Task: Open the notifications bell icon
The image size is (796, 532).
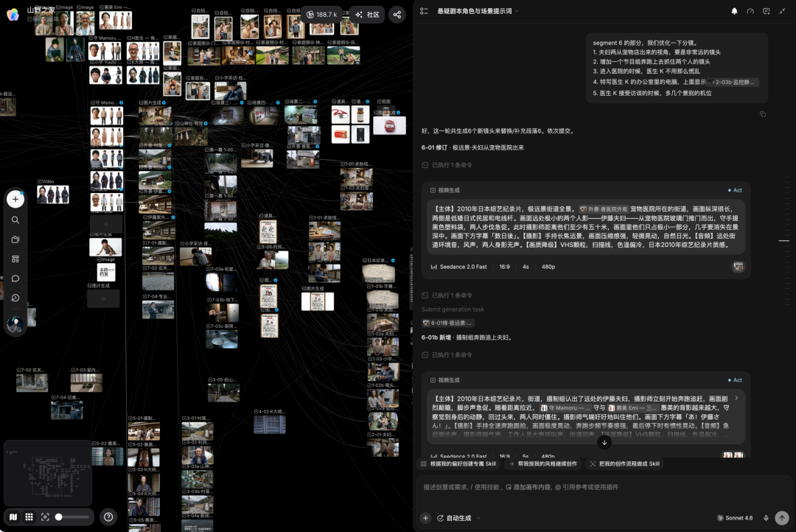Action: pos(734,11)
